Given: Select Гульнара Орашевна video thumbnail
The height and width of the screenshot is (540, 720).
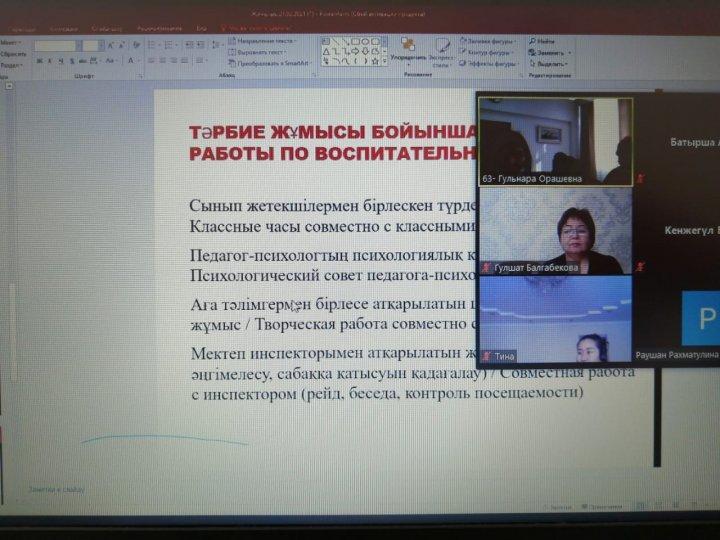Looking at the screenshot, I should click(555, 140).
